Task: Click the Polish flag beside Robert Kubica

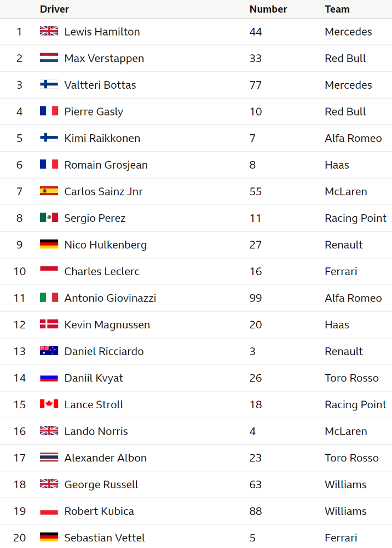Action: [x=49, y=511]
